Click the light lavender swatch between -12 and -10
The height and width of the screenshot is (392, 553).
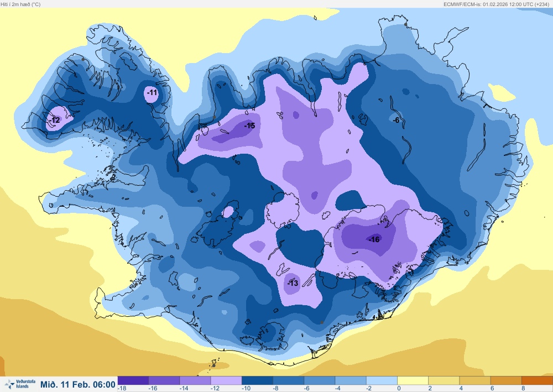point(226,380)
